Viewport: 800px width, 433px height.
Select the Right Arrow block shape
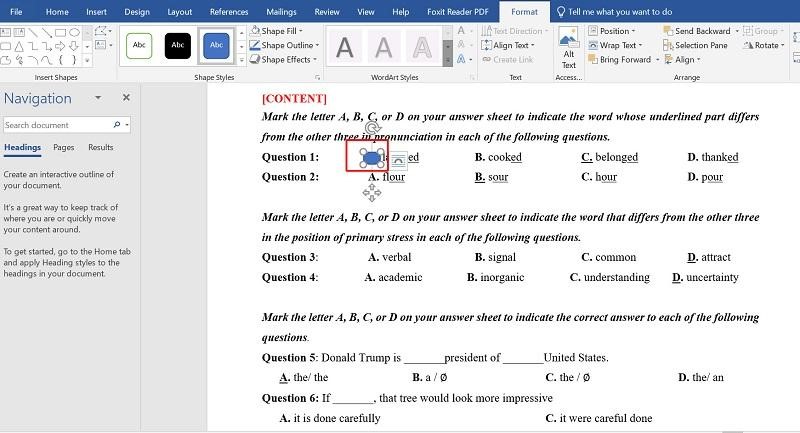(x=60, y=46)
